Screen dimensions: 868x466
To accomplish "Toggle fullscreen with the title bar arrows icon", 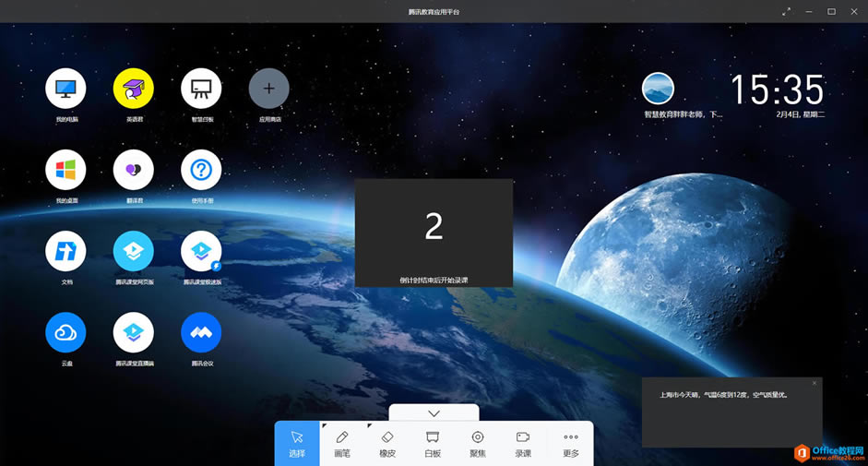I will [x=786, y=12].
